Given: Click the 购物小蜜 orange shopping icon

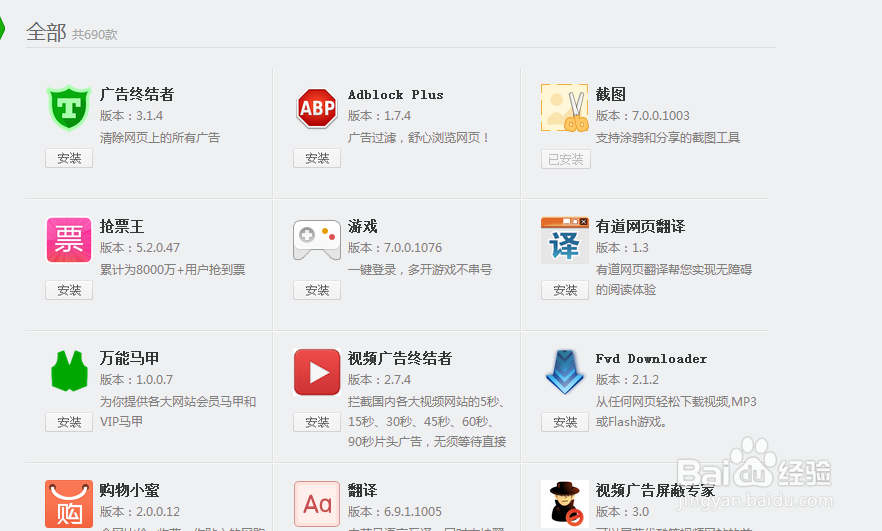Looking at the screenshot, I should click(69, 504).
